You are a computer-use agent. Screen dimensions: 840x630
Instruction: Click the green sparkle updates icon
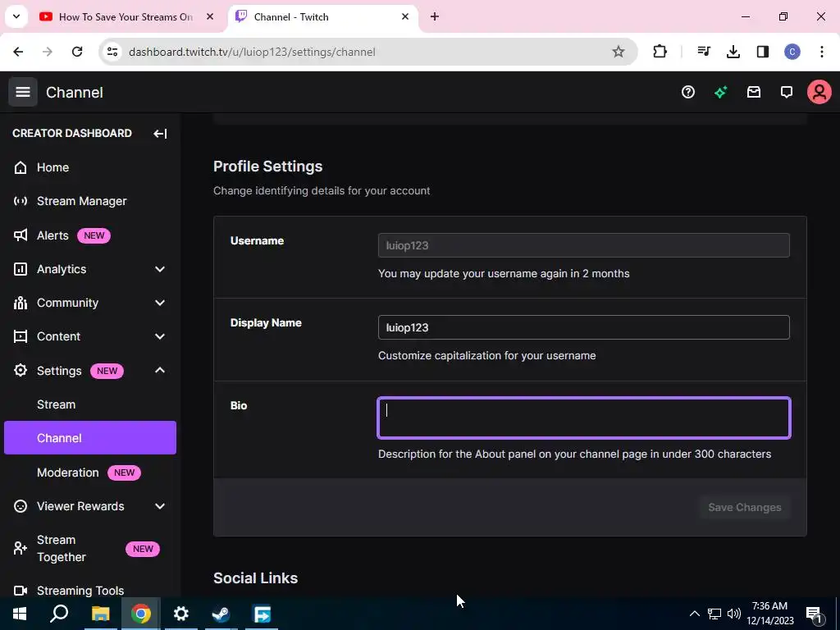coord(720,92)
